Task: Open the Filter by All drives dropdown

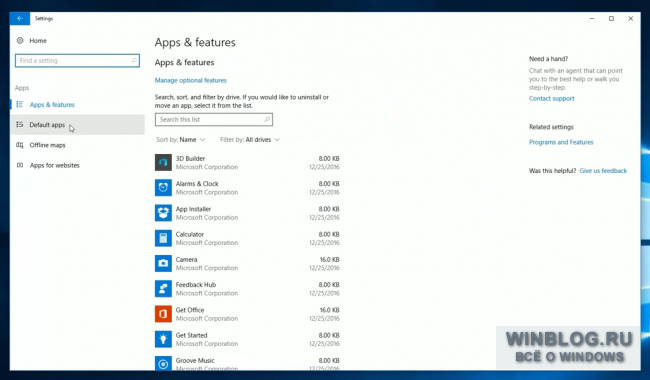Action: [x=250, y=140]
